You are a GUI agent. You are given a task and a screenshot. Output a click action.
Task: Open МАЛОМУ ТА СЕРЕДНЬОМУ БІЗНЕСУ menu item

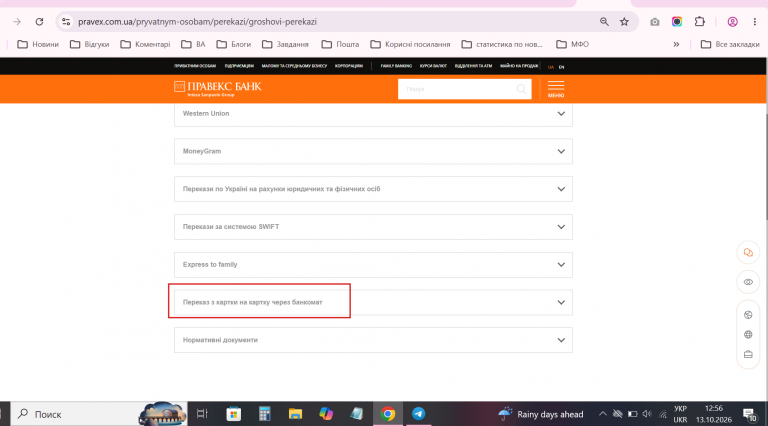[294, 66]
